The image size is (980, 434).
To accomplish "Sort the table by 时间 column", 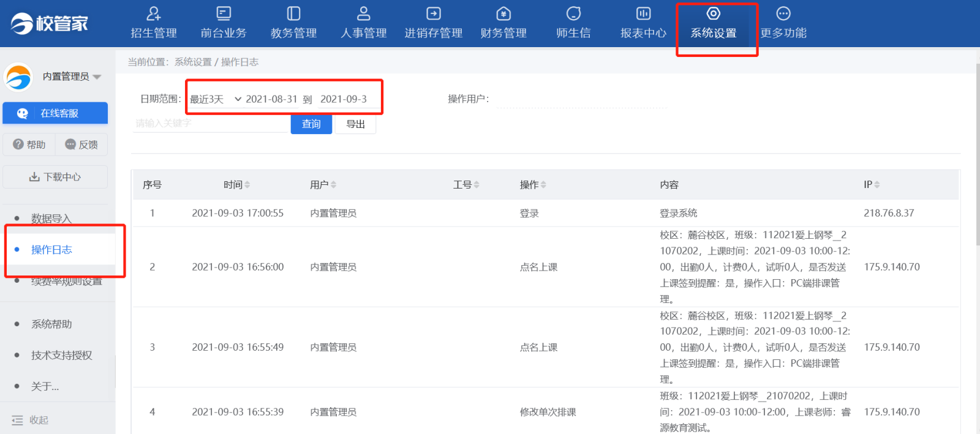I will pos(247,185).
